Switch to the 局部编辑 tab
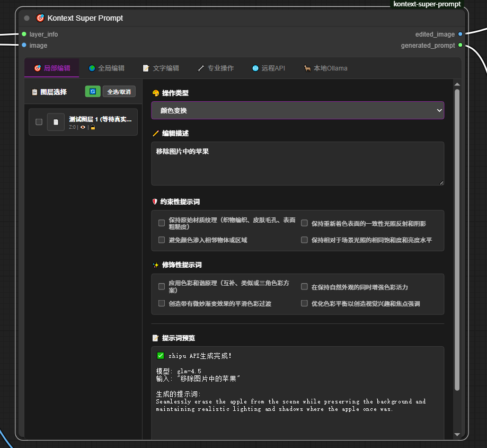The width and height of the screenshot is (487, 448). pos(52,68)
